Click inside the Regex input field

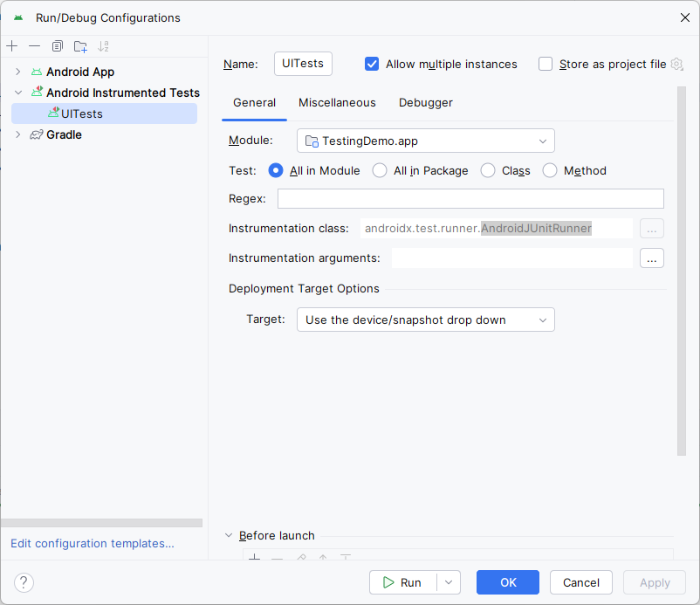(x=470, y=198)
